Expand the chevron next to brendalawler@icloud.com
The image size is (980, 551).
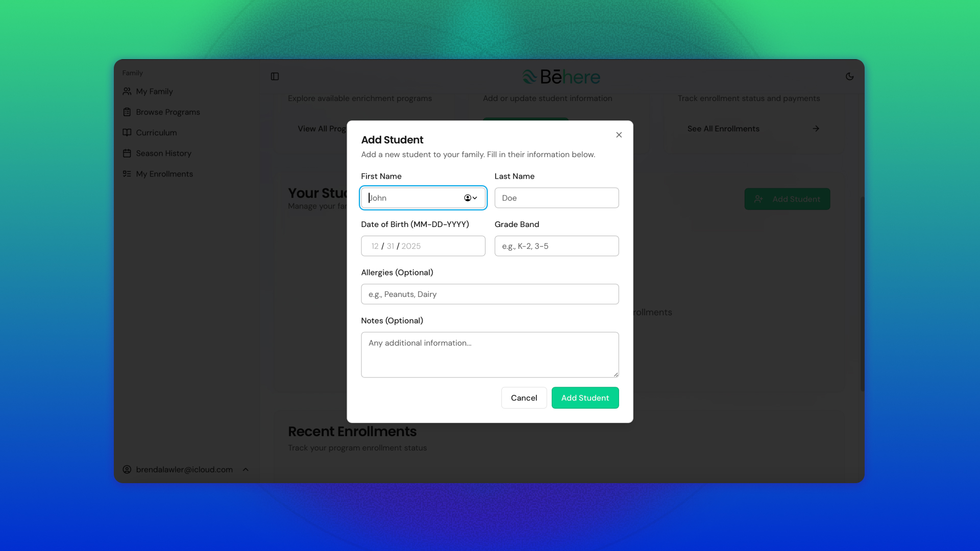tap(246, 469)
